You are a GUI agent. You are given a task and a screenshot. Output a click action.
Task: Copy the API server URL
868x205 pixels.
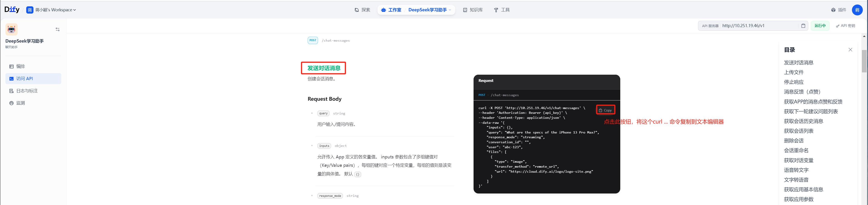pyautogui.click(x=803, y=26)
